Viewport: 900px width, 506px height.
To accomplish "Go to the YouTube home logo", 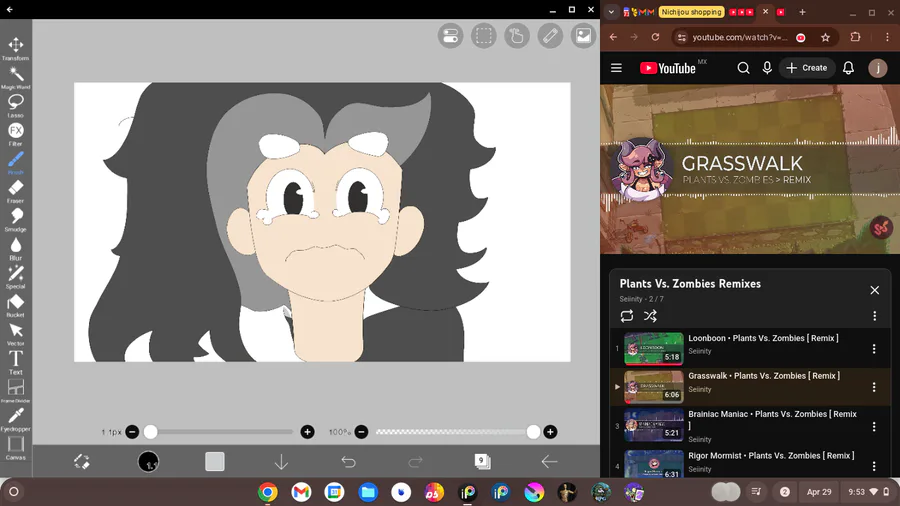I will pos(668,68).
